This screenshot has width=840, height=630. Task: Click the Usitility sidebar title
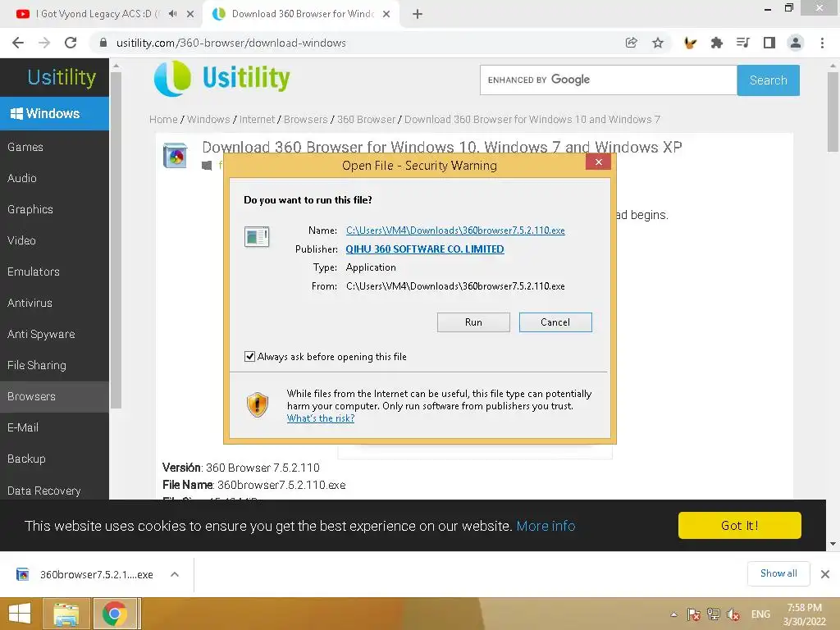(x=62, y=77)
